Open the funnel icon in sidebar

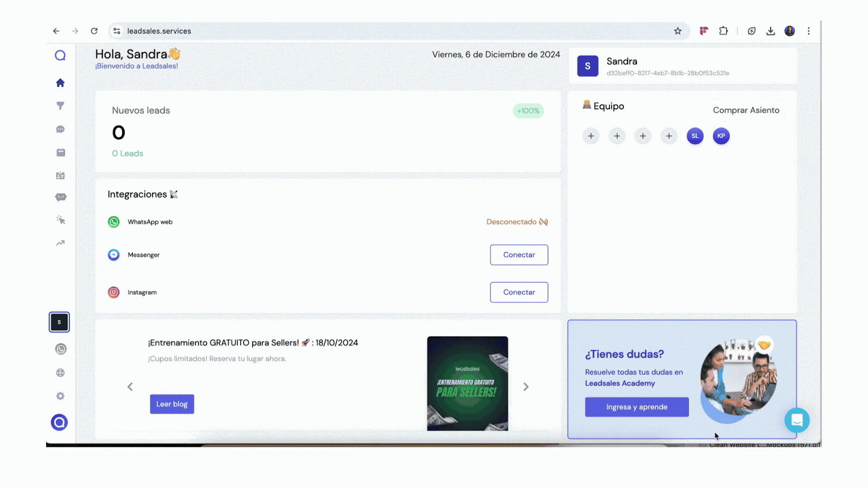coord(60,106)
